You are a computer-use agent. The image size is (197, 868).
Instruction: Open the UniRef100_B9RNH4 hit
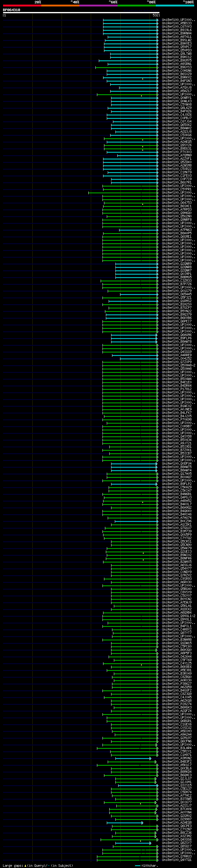[177, 33]
